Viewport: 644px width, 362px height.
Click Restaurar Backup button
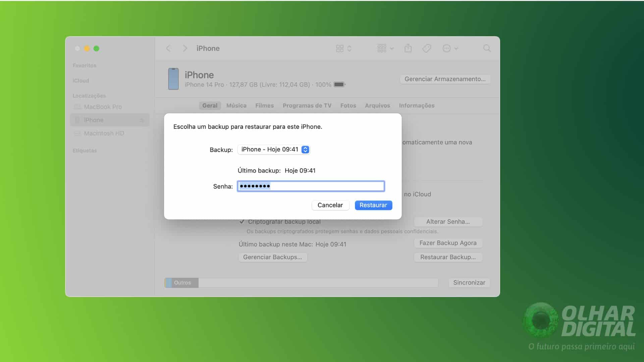pyautogui.click(x=448, y=257)
